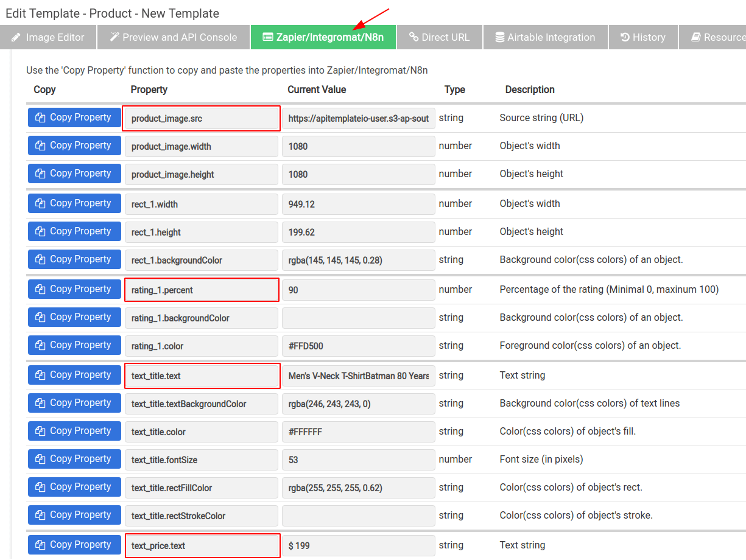The height and width of the screenshot is (560, 746).
Task: Switch to Preview and API Console tab
Action: click(x=174, y=37)
